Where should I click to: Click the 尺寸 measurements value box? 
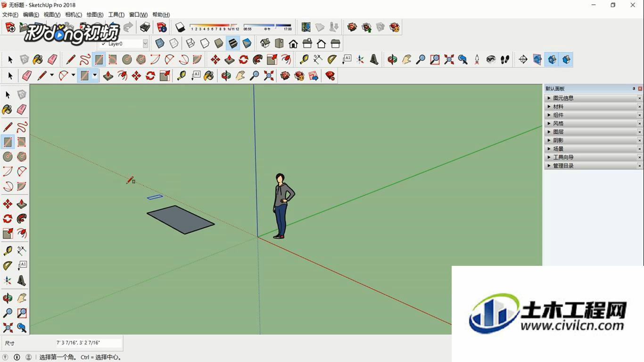tap(89, 343)
